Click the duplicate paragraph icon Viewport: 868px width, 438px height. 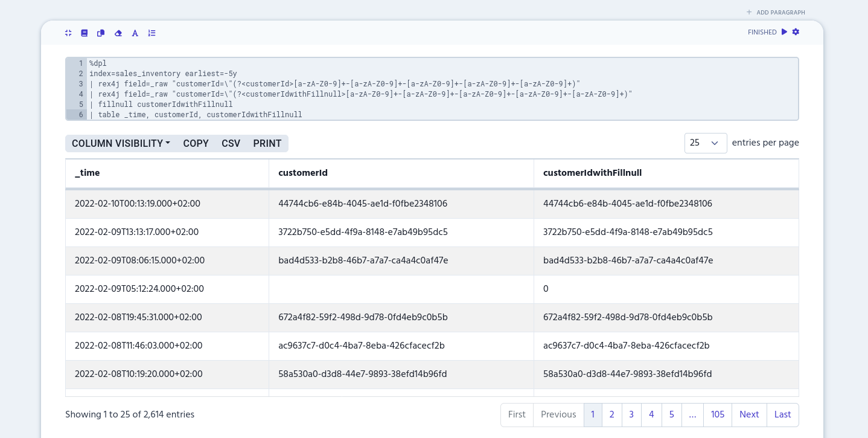(101, 33)
